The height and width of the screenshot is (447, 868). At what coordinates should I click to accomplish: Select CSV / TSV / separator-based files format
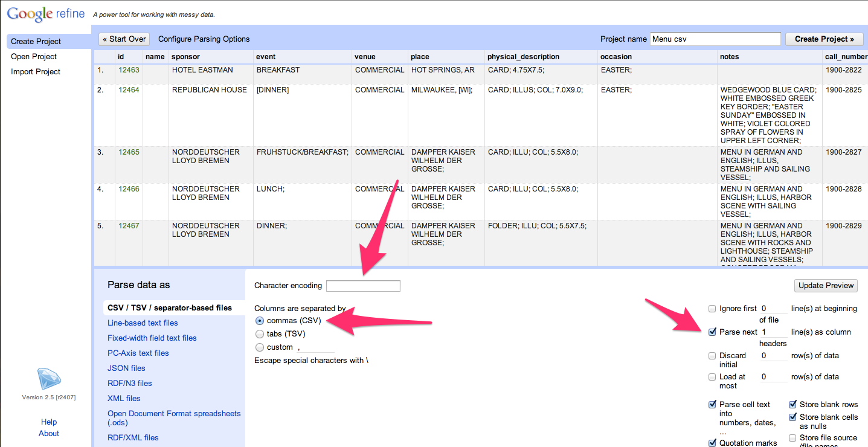[174, 308]
